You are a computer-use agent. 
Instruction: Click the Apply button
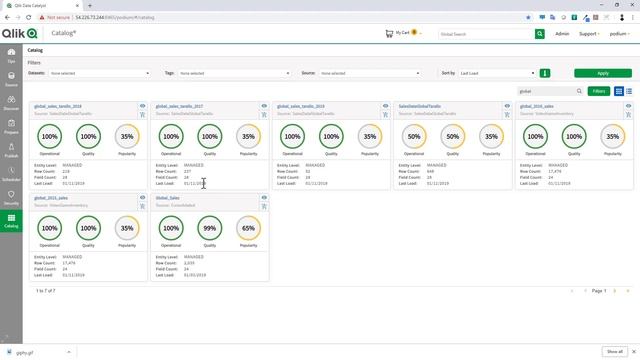pos(603,73)
